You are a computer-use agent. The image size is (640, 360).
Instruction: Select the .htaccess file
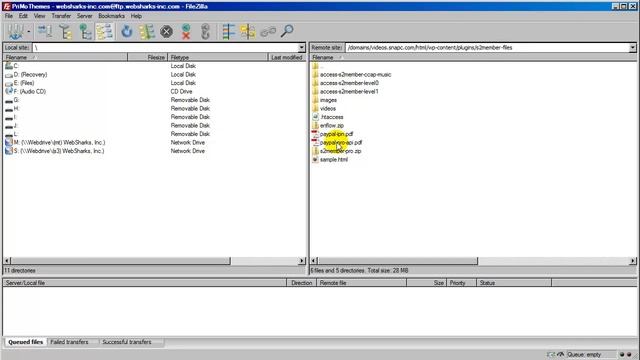click(328, 117)
